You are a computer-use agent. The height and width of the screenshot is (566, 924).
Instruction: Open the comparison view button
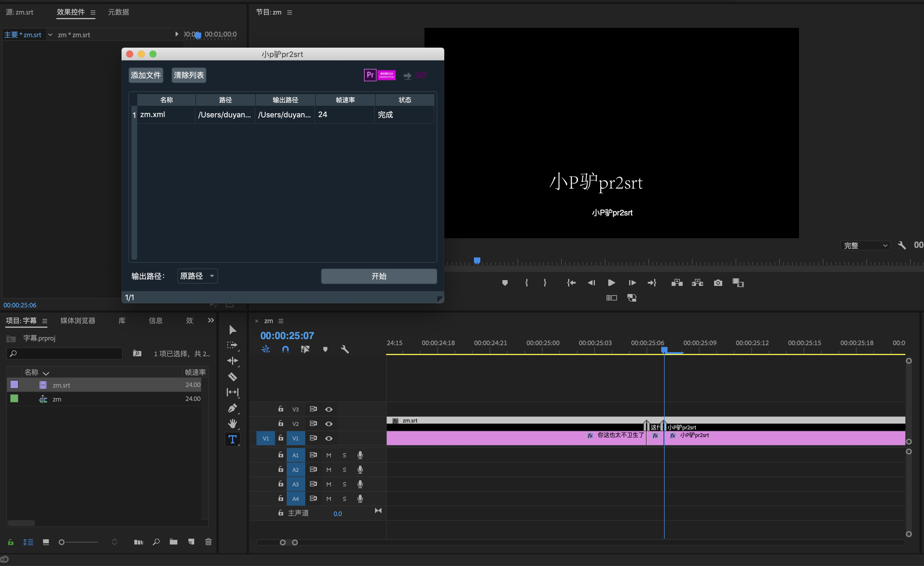(738, 283)
